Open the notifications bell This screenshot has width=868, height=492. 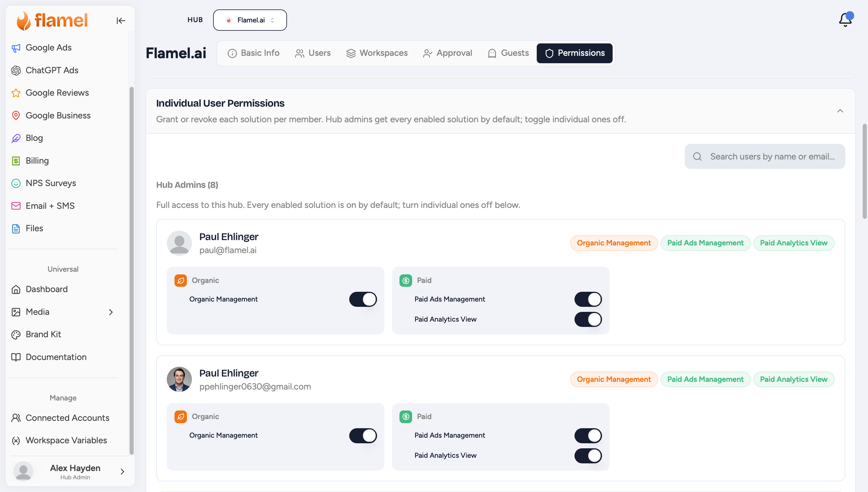click(845, 19)
